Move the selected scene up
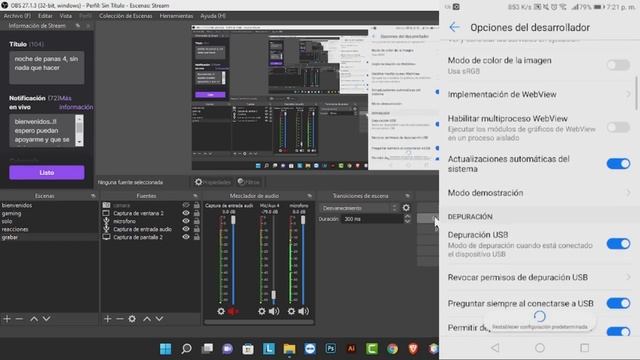The image size is (640, 360). [34, 319]
